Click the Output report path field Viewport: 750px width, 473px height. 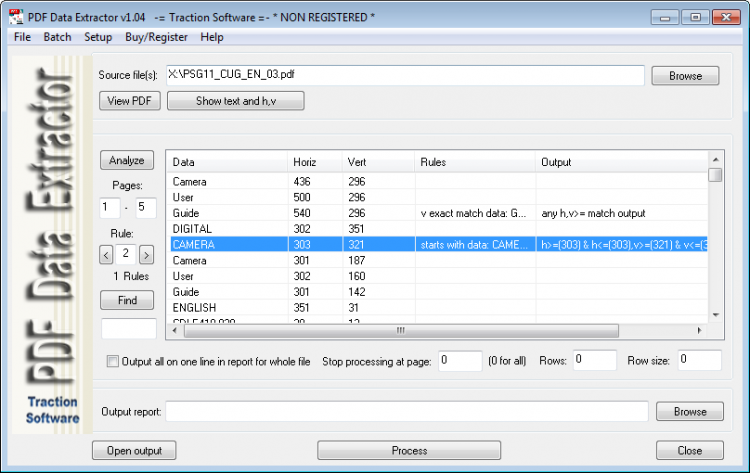[407, 411]
